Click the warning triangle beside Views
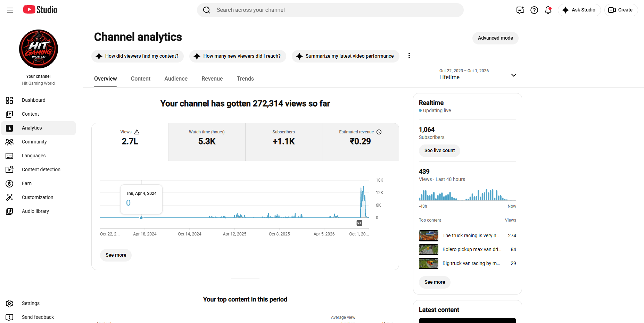 137,132
